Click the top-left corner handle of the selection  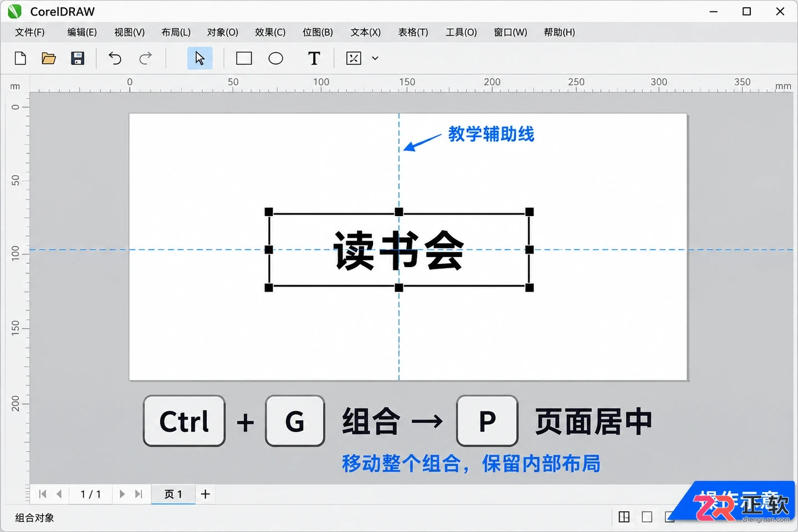(269, 212)
